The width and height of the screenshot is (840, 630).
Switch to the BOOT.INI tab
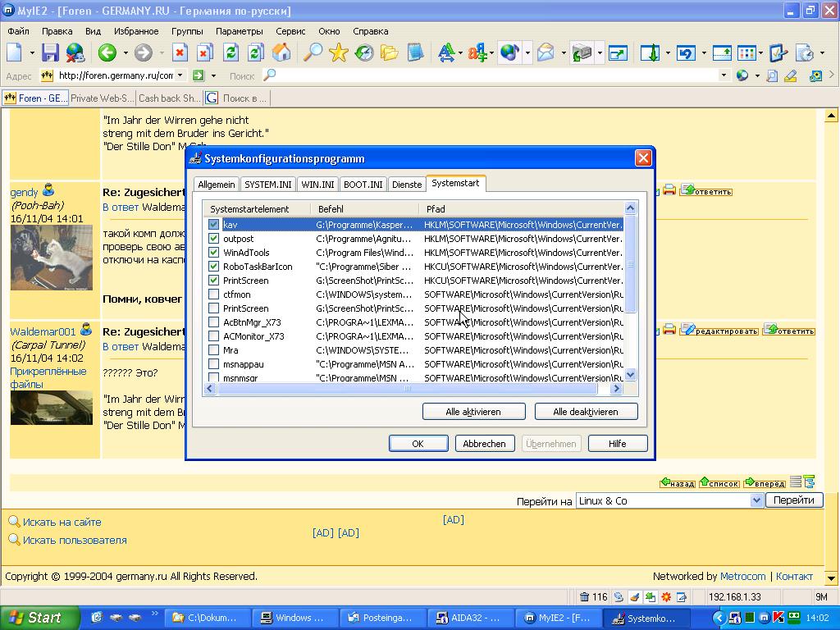(x=363, y=185)
